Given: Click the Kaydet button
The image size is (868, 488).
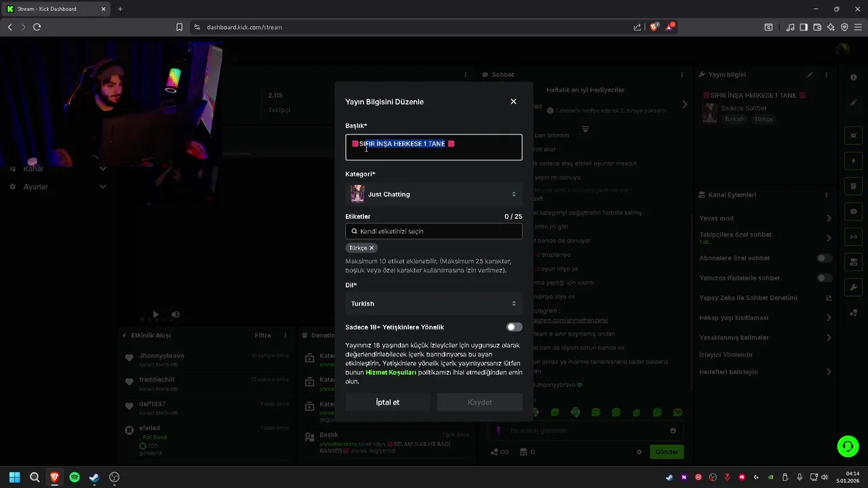Looking at the screenshot, I should point(479,402).
